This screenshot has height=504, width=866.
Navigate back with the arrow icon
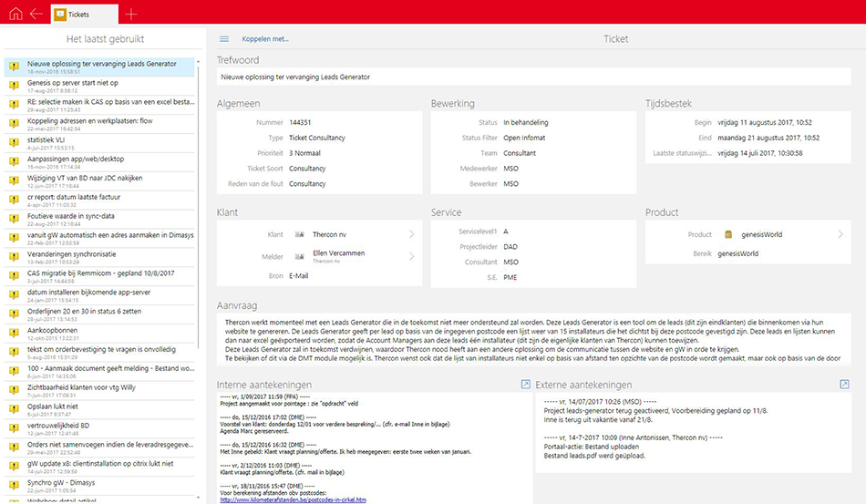pyautogui.click(x=36, y=14)
